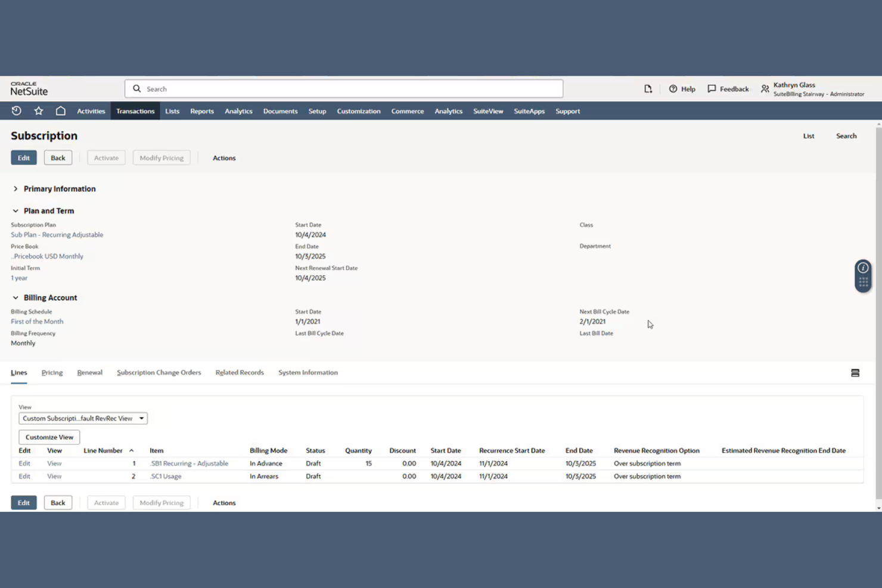Viewport: 882px width, 588px height.
Task: Open the Create New document icon
Action: click(x=648, y=89)
